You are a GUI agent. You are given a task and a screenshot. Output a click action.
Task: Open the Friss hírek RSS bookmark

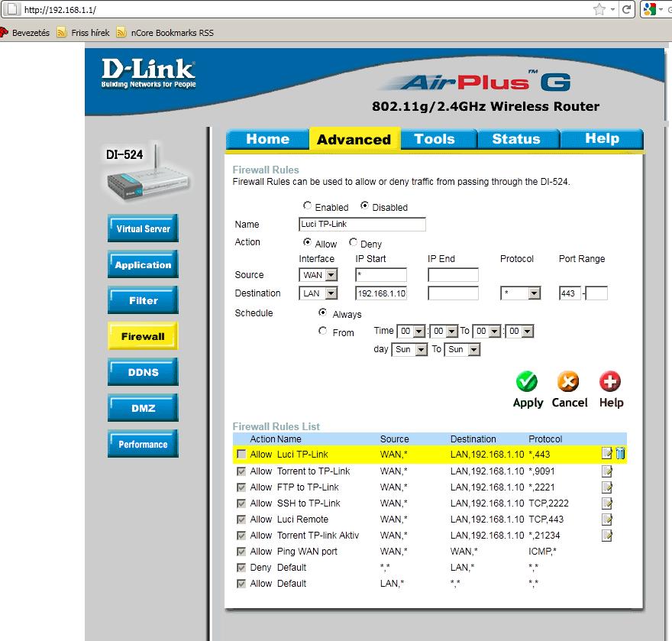click(83, 33)
